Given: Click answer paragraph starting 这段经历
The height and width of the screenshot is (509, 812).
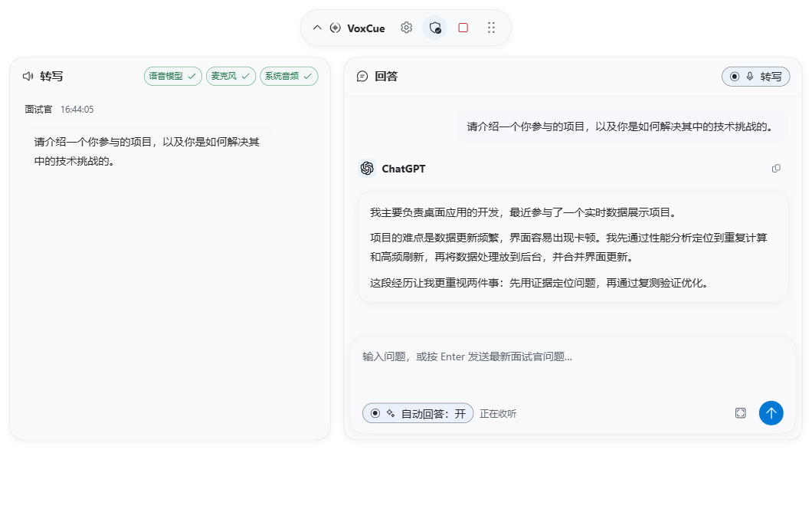Looking at the screenshot, I should click(x=539, y=283).
